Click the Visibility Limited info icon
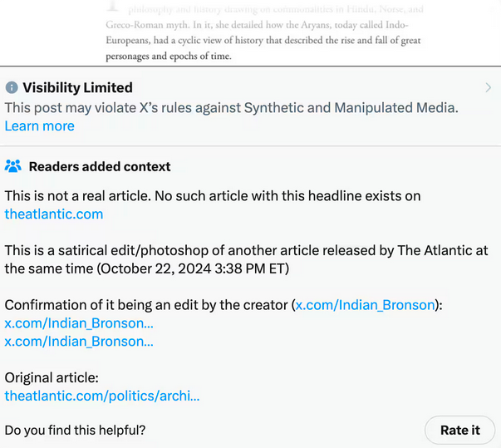The width and height of the screenshot is (501, 448). point(12,87)
